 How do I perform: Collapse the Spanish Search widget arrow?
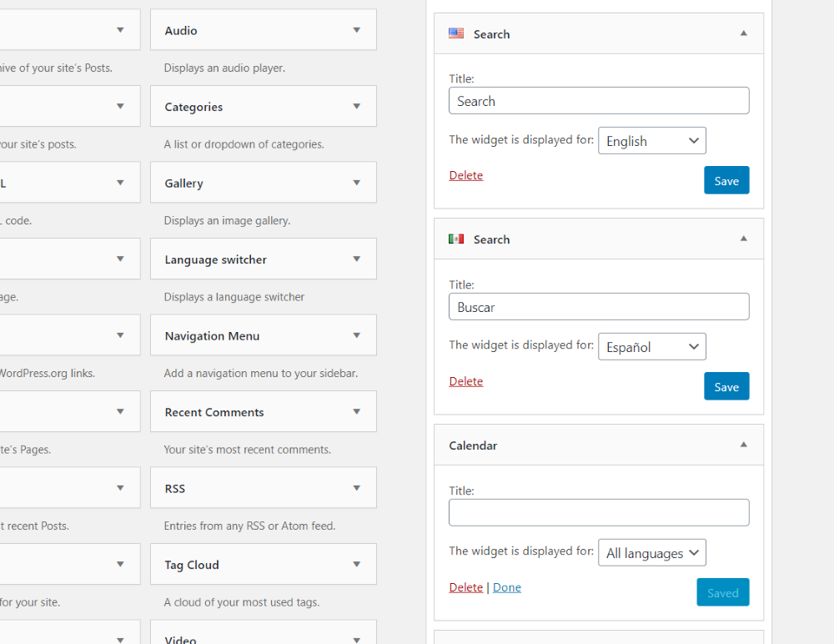click(x=743, y=239)
